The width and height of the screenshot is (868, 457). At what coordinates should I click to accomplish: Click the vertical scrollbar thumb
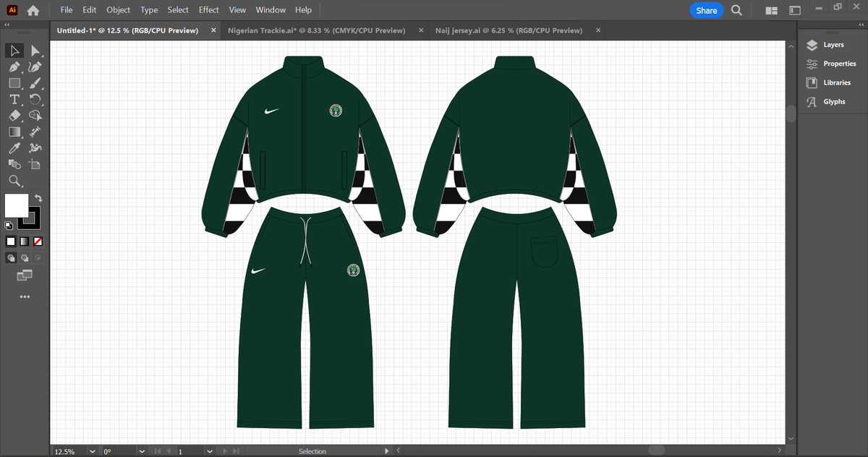791,114
